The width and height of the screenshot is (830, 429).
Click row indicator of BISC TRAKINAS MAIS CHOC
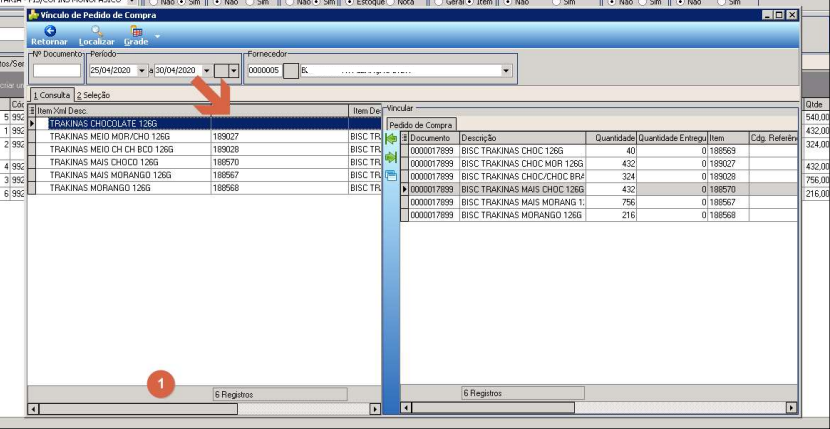pyautogui.click(x=405, y=189)
